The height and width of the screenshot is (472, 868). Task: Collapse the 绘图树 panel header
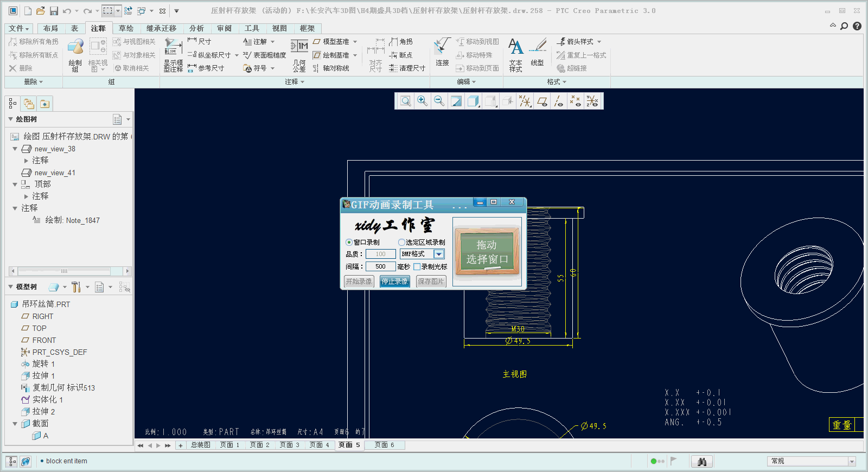(10, 119)
